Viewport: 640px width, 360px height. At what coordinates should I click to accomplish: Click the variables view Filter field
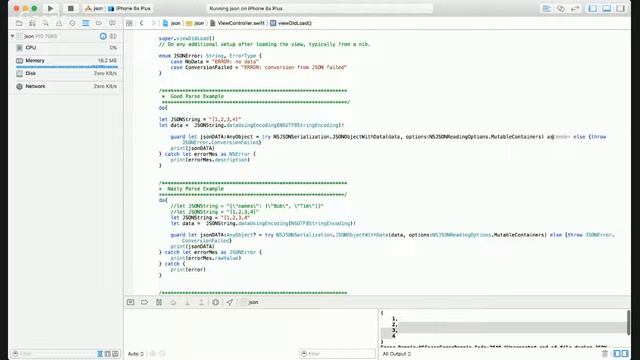[x=338, y=354]
